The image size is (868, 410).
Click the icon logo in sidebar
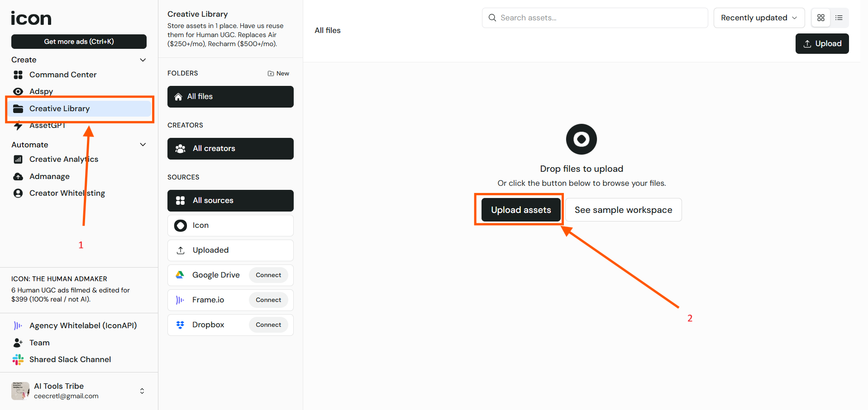click(x=31, y=18)
